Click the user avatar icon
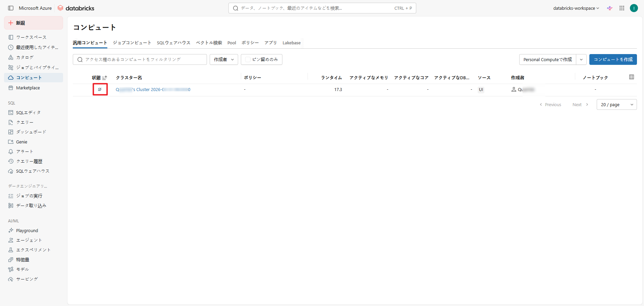Image resolution: width=644 pixels, height=306 pixels. coord(634,8)
